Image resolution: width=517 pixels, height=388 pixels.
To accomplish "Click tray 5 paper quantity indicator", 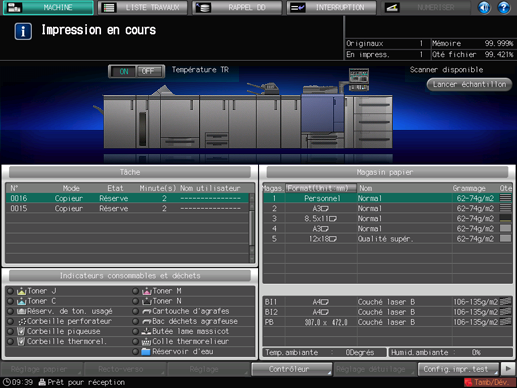I will pyautogui.click(x=505, y=239).
